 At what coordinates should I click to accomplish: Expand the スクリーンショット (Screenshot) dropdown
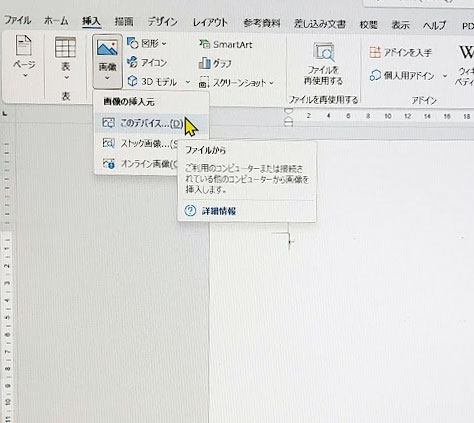click(271, 83)
